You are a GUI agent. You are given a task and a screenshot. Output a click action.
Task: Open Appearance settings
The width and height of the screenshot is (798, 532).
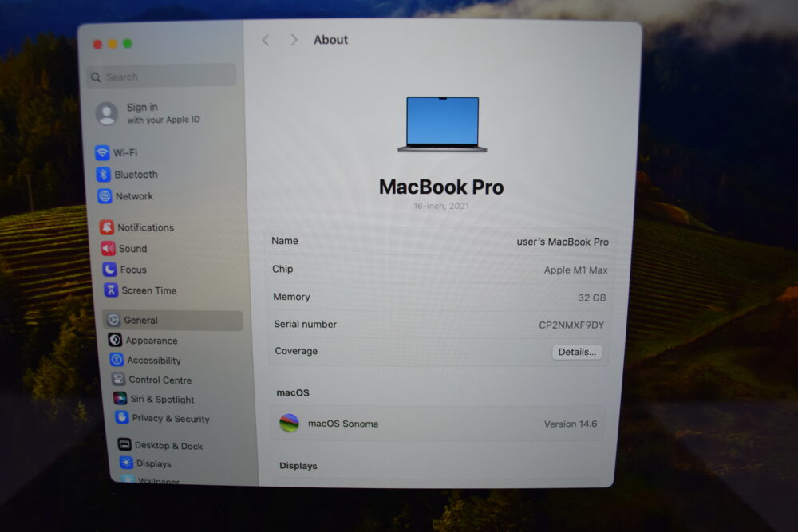176,340
